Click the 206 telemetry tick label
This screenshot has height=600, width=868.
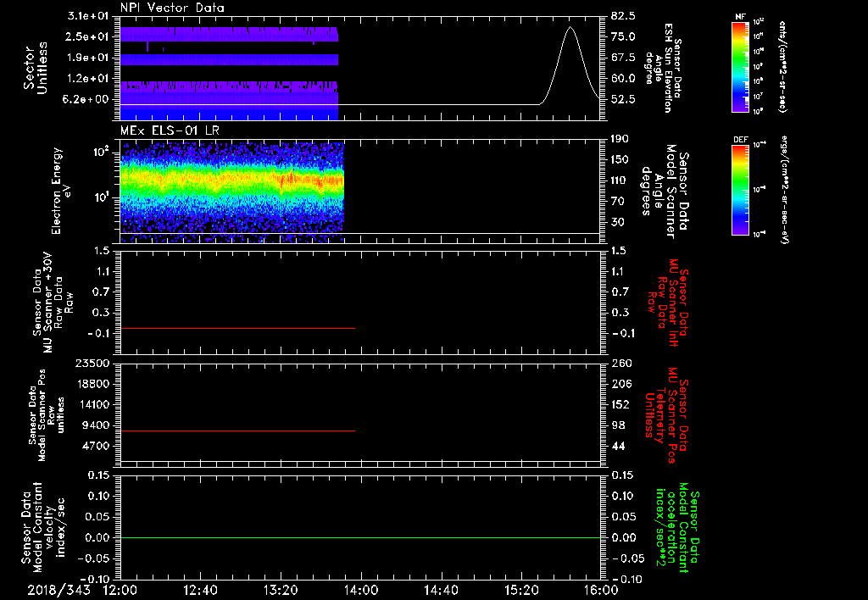621,384
